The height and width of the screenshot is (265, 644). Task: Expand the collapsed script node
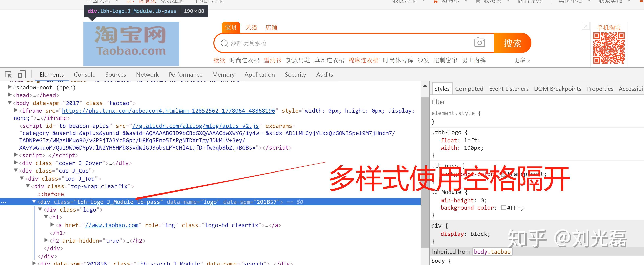pyautogui.click(x=16, y=155)
